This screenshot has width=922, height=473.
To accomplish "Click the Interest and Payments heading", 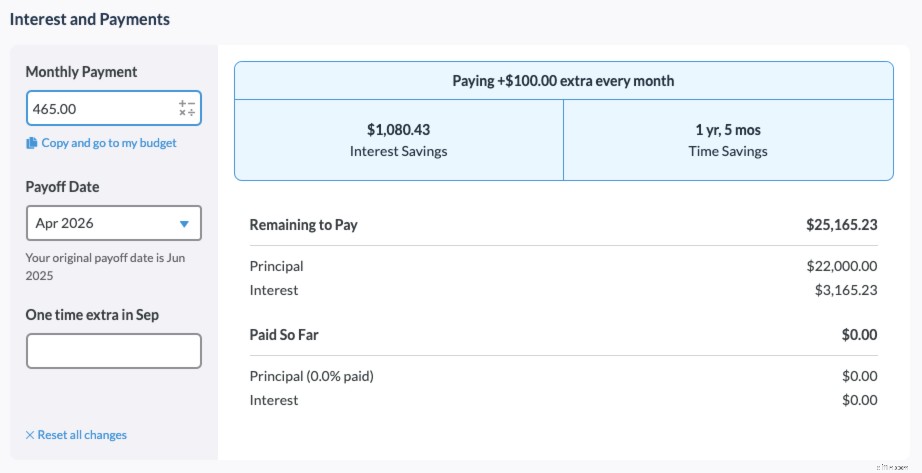I will [x=90, y=19].
